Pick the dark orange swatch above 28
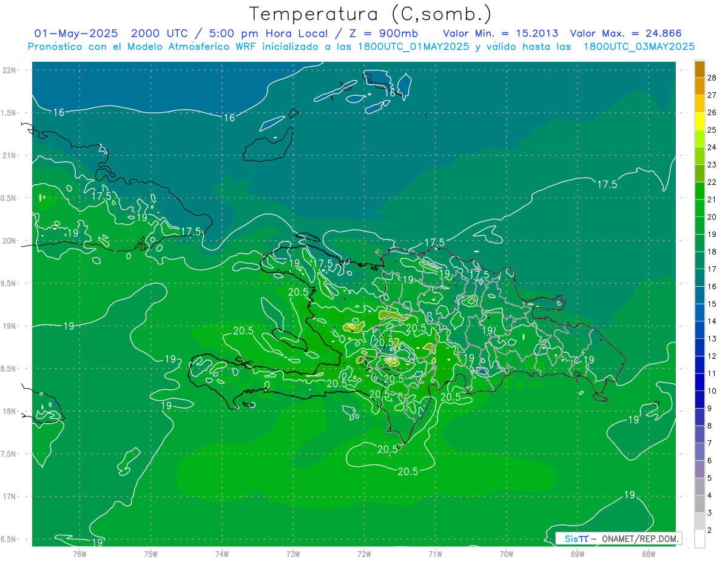Screen dimensions: 728x562 click(x=699, y=69)
